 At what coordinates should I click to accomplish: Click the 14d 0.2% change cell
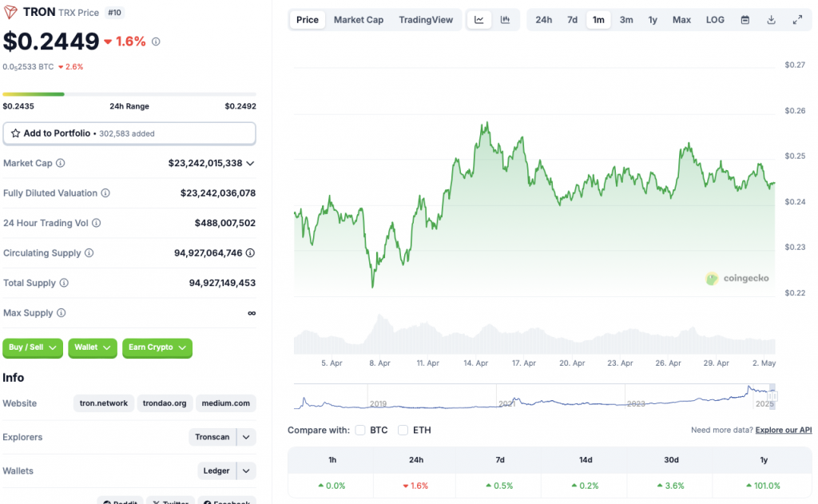pos(586,486)
